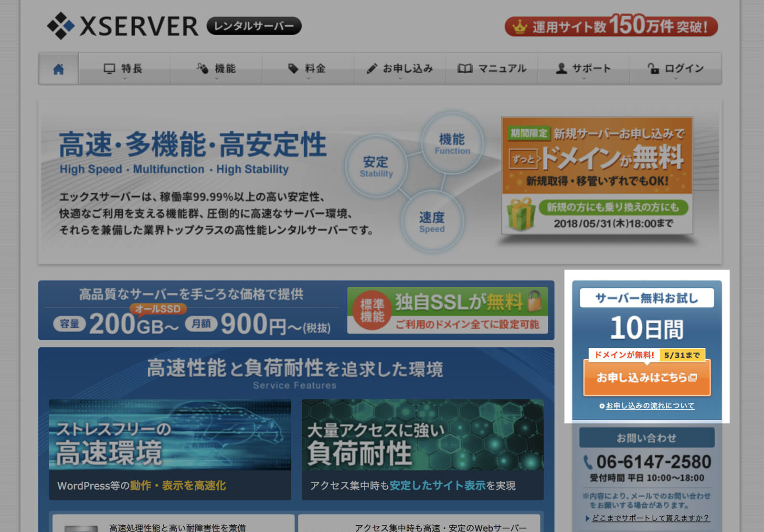Image resolution: width=764 pixels, height=532 pixels.
Task: Click the padlock icon beside ログイン
Action: [x=653, y=69]
